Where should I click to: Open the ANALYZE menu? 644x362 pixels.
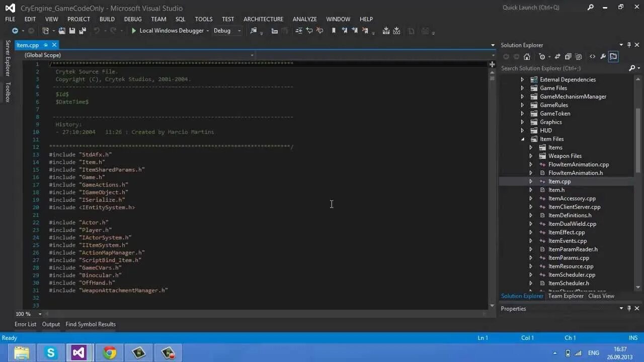tap(305, 19)
